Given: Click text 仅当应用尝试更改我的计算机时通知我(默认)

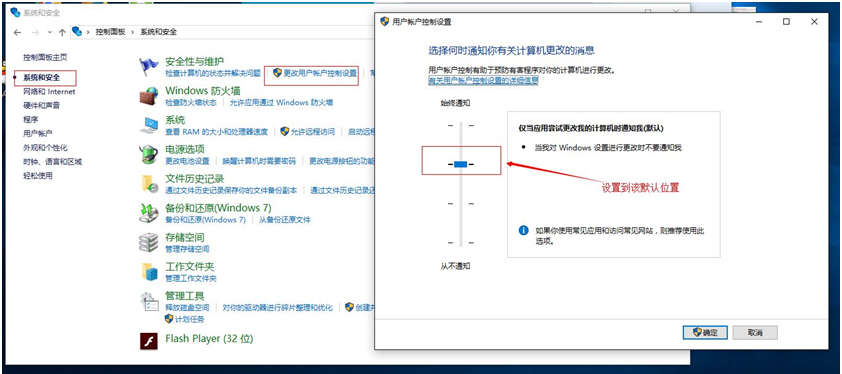Looking at the screenshot, I should [x=591, y=128].
